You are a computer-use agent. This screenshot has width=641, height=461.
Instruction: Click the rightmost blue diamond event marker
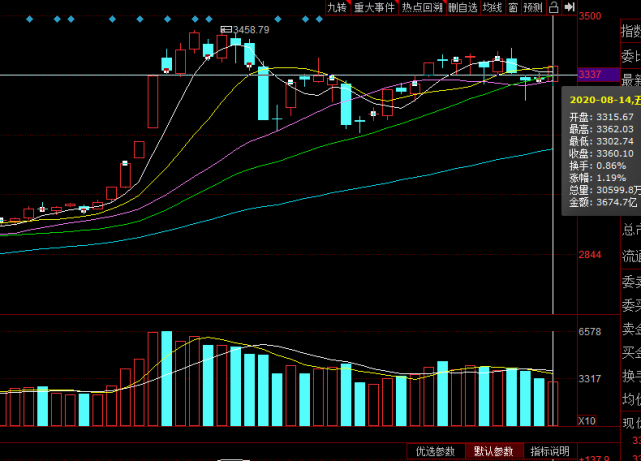tap(319, 19)
